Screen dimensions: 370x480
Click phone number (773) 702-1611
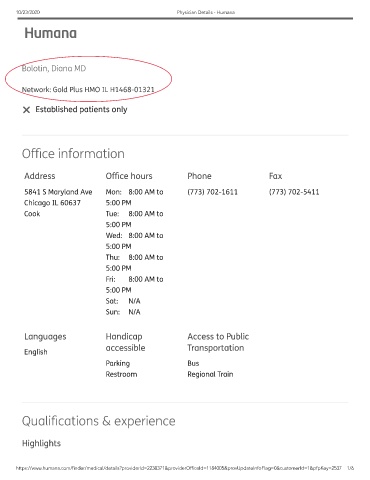(213, 192)
